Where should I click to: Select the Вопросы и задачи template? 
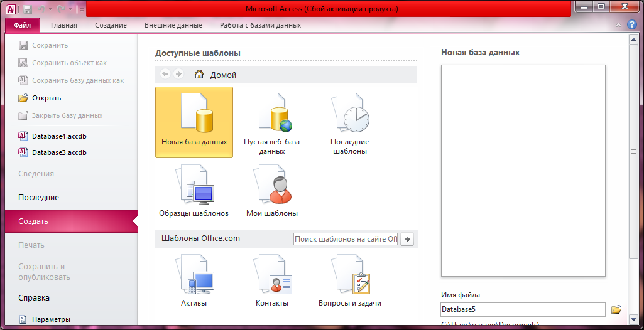coord(350,280)
